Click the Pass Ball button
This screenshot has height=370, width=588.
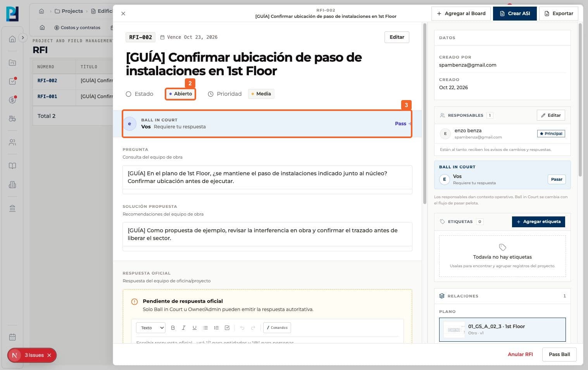[559, 354]
